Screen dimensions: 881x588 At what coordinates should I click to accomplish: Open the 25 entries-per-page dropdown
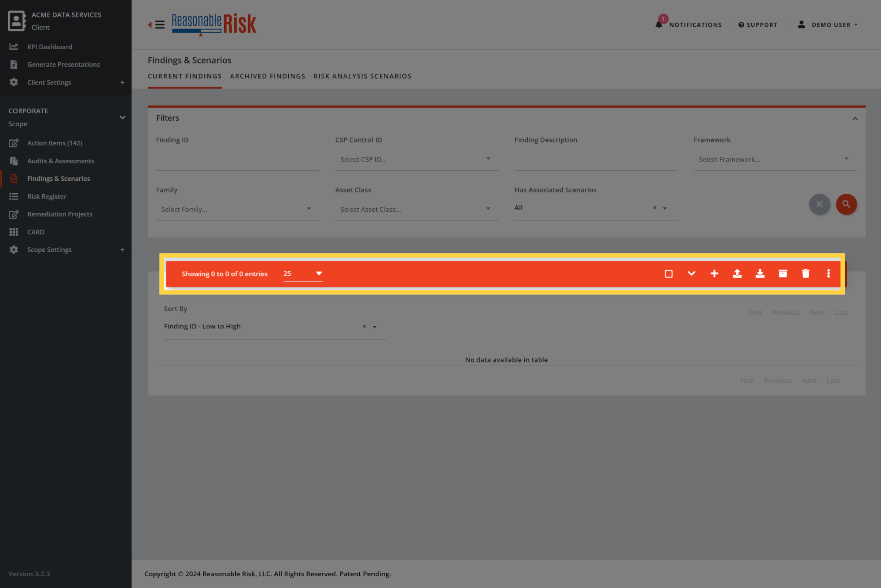pyautogui.click(x=303, y=274)
